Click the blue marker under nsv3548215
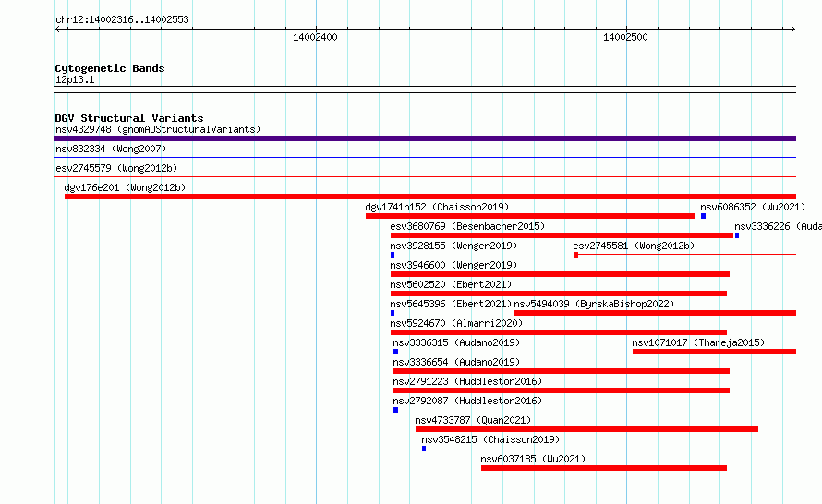 (424, 449)
